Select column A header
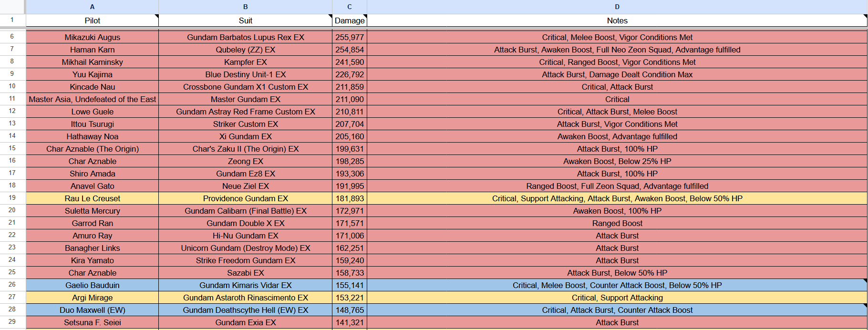868x330 pixels. pyautogui.click(x=92, y=7)
